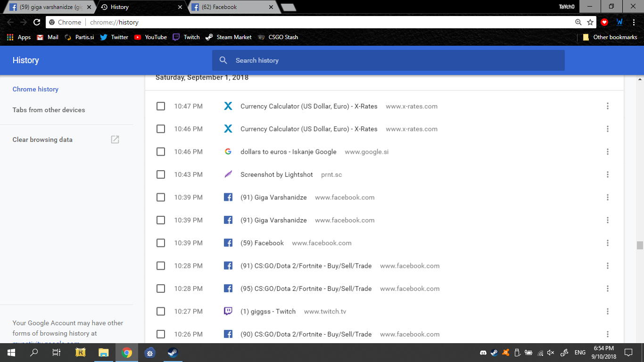
Task: Reload the page with the refresh icon
Action: 37,22
